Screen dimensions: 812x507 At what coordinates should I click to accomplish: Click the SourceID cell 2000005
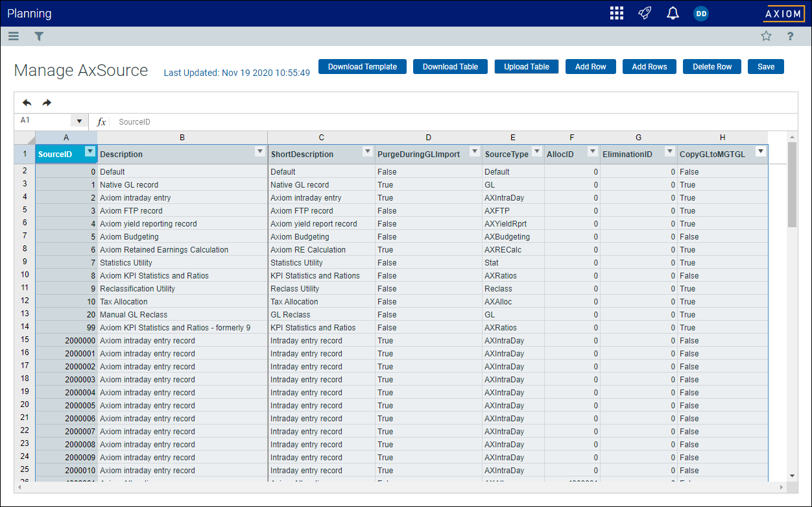point(66,405)
